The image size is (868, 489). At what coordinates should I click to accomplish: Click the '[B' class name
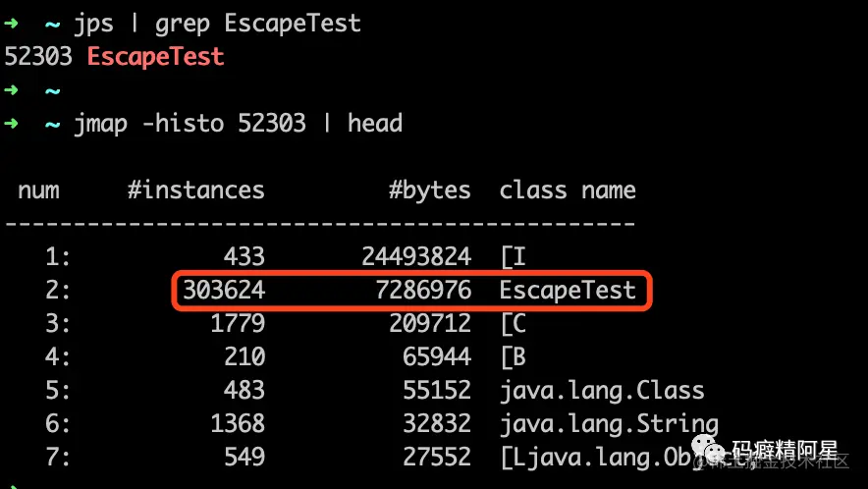(514, 357)
